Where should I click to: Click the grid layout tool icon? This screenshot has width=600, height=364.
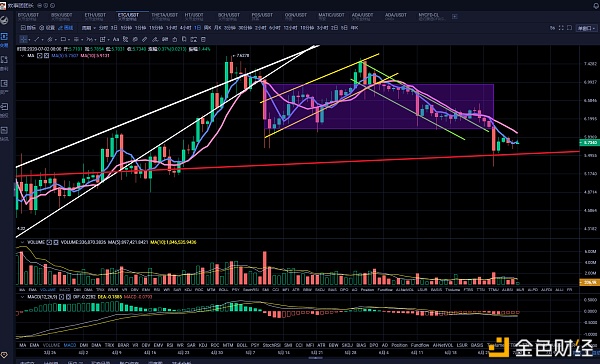point(103,39)
